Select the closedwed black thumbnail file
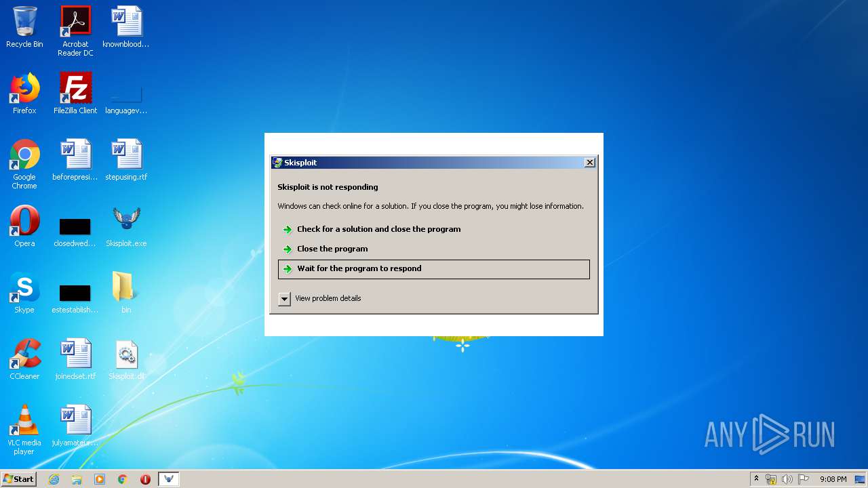 [x=75, y=231]
